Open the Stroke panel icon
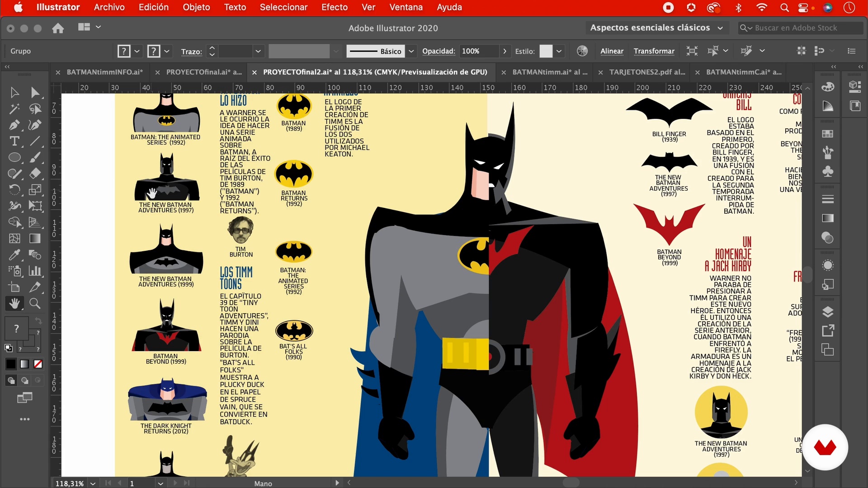The width and height of the screenshot is (868, 488). click(828, 199)
